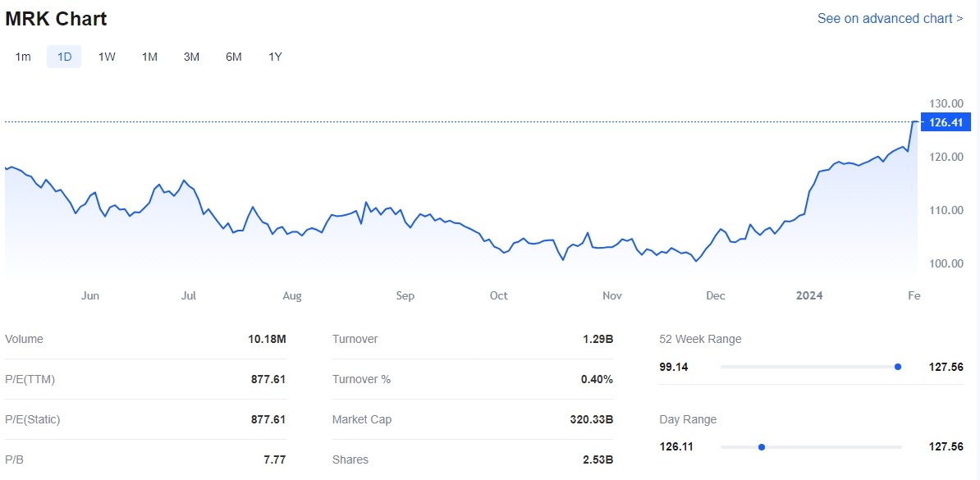Select the 1Y timeframe tab
Viewport: 980px width, 480px height.
pyautogui.click(x=276, y=57)
